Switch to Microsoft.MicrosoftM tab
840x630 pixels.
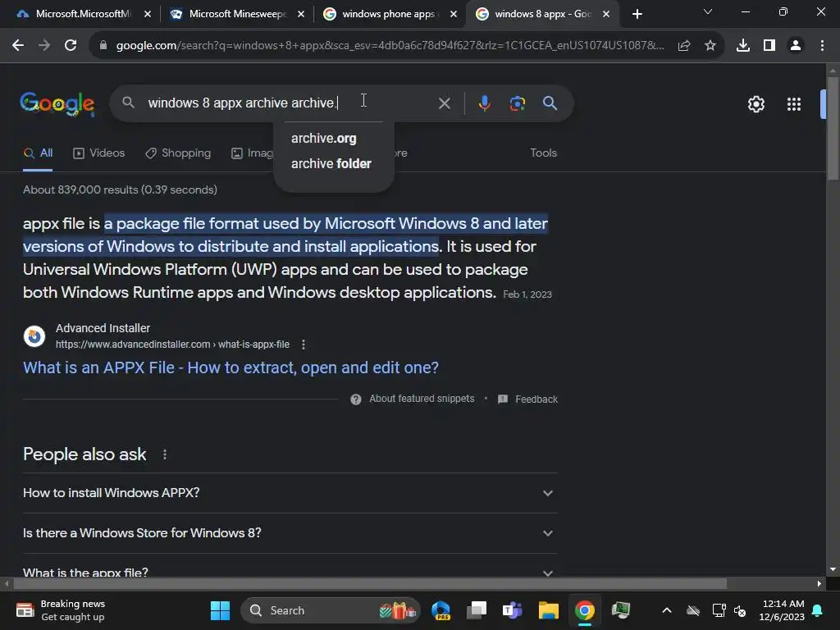point(83,14)
